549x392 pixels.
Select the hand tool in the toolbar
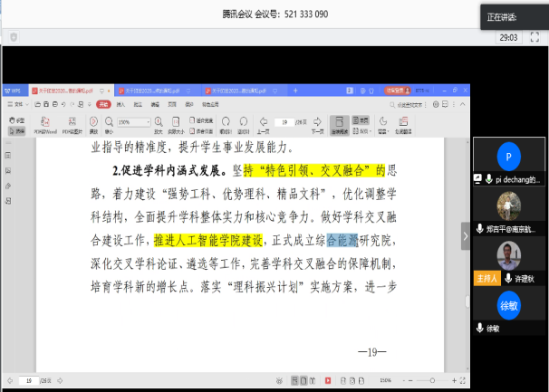tap(19, 119)
